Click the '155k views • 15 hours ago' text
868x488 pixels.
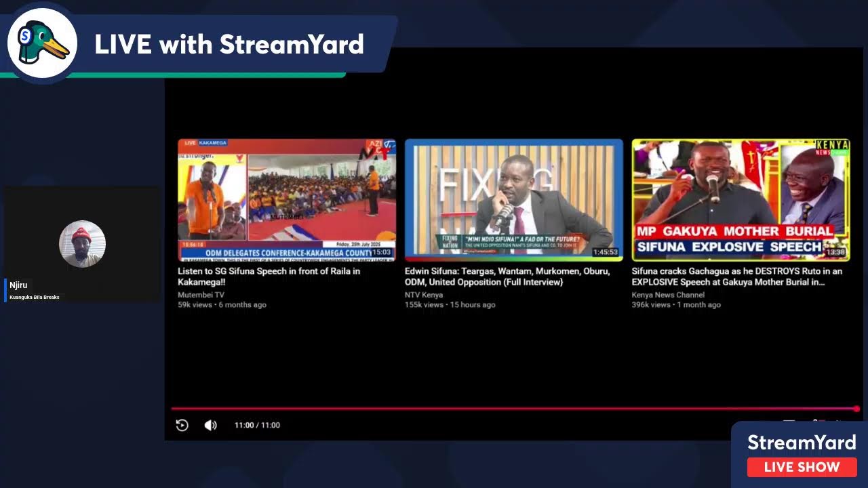[x=450, y=305]
